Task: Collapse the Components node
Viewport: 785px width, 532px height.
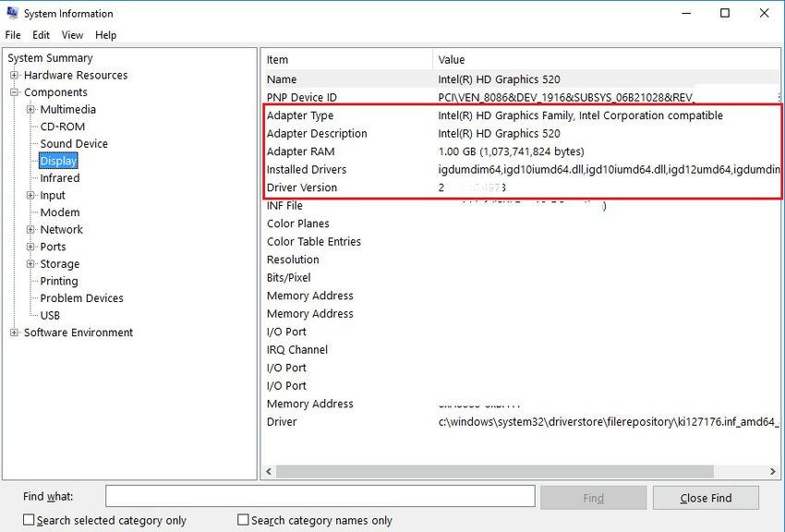Action: (14, 91)
